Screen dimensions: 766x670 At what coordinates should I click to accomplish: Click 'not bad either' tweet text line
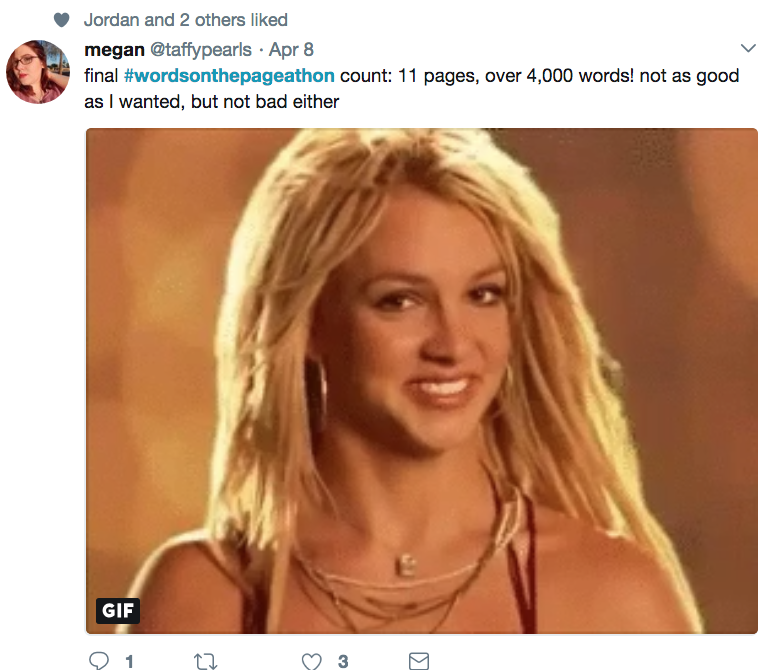(x=290, y=102)
